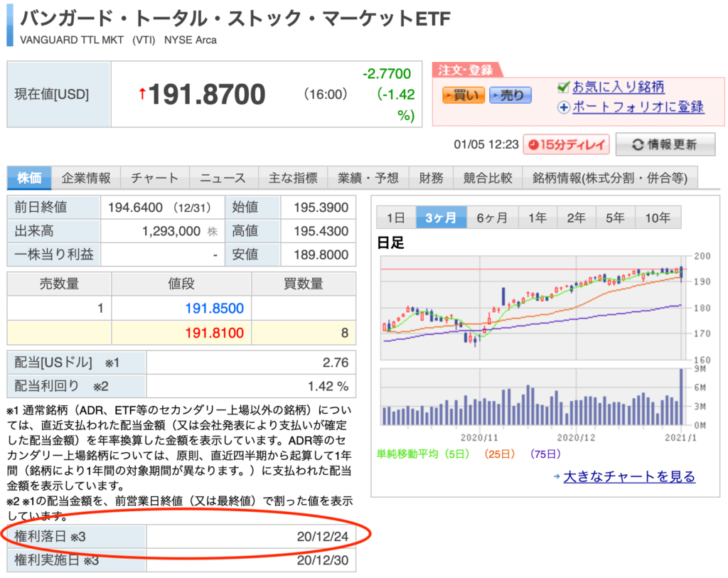This screenshot has height=578, width=728.
Task: Click the （25日） moving average legend
Action: click(x=500, y=454)
